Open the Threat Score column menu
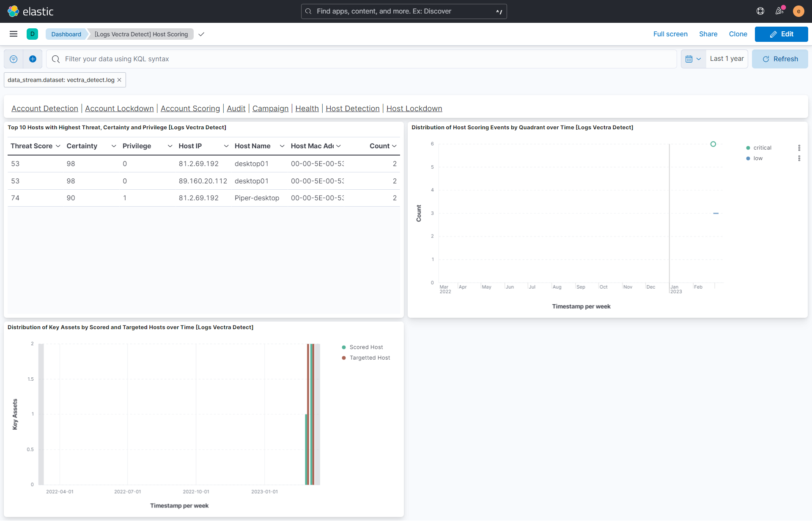This screenshot has height=521, width=812. pyautogui.click(x=58, y=146)
